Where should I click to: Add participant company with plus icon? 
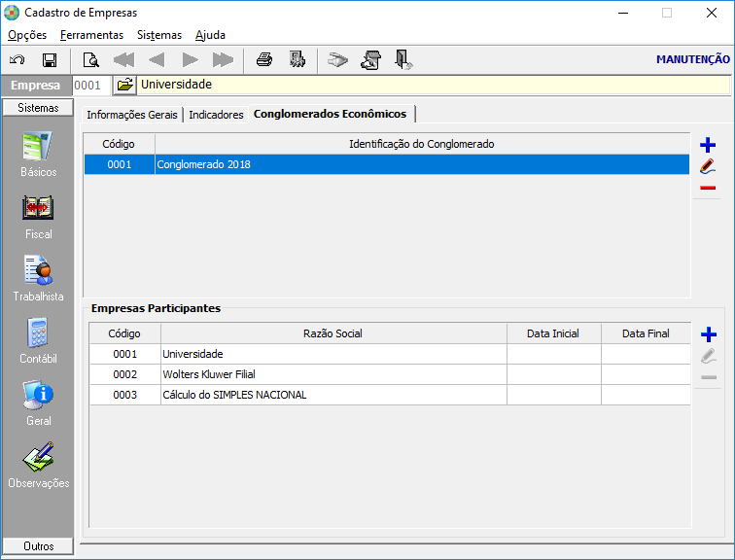click(x=709, y=334)
